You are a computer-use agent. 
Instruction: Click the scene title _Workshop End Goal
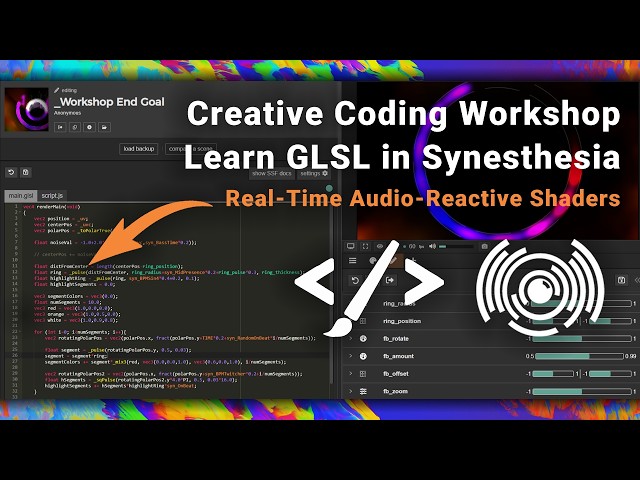[x=109, y=102]
